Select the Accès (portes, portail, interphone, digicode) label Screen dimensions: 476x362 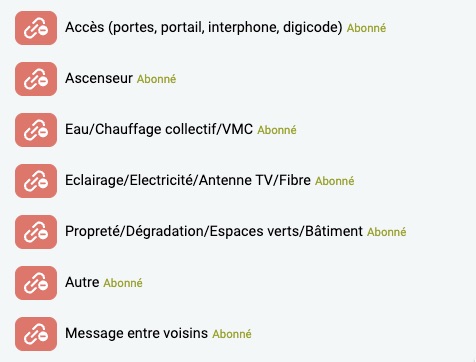click(204, 27)
